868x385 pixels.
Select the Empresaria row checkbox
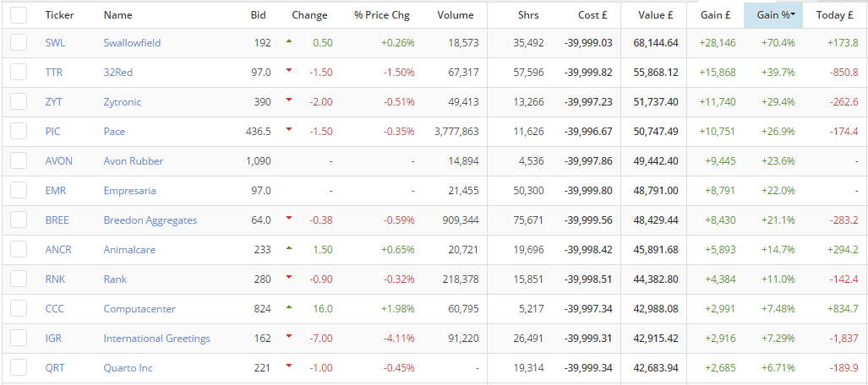pyautogui.click(x=19, y=190)
